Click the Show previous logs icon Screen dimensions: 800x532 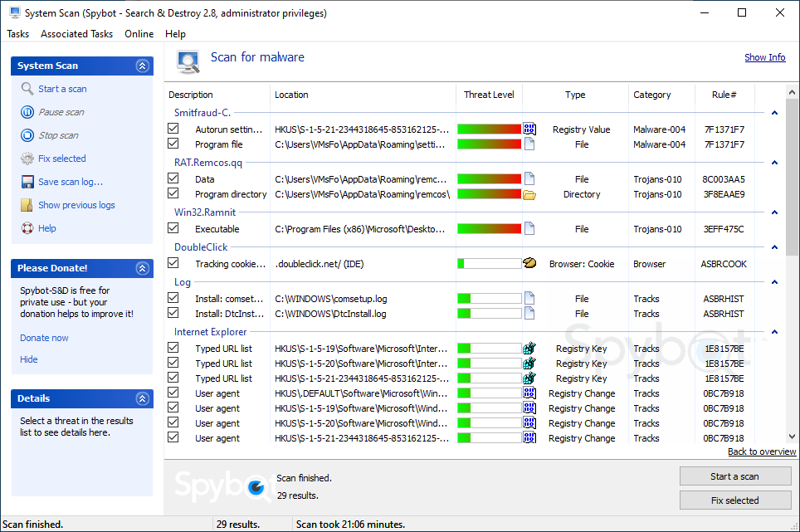(27, 205)
